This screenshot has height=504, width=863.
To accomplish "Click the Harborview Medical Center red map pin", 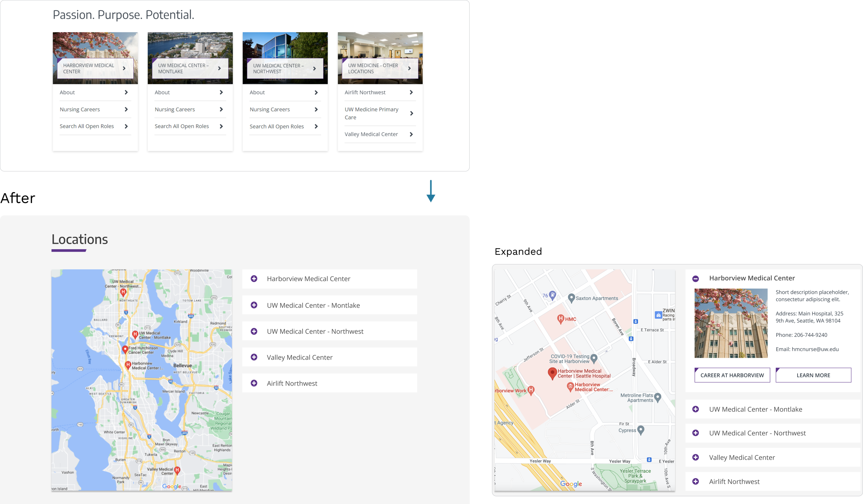I will point(552,373).
